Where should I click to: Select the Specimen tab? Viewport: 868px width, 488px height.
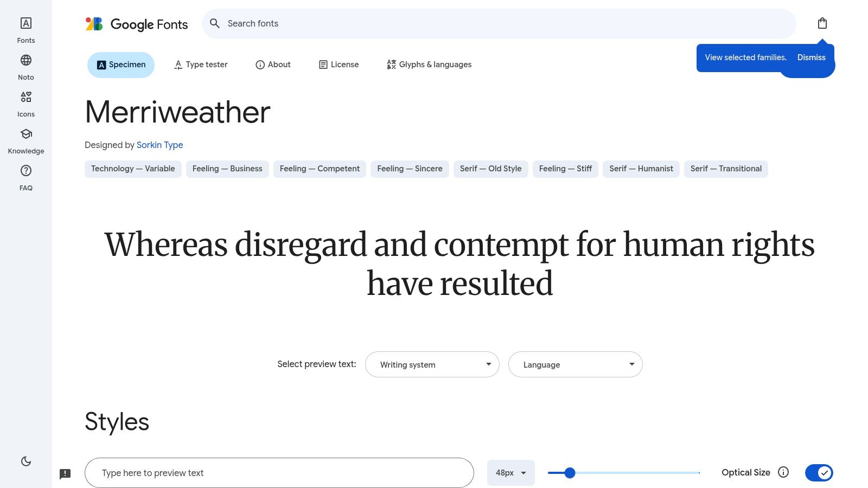coord(121,65)
